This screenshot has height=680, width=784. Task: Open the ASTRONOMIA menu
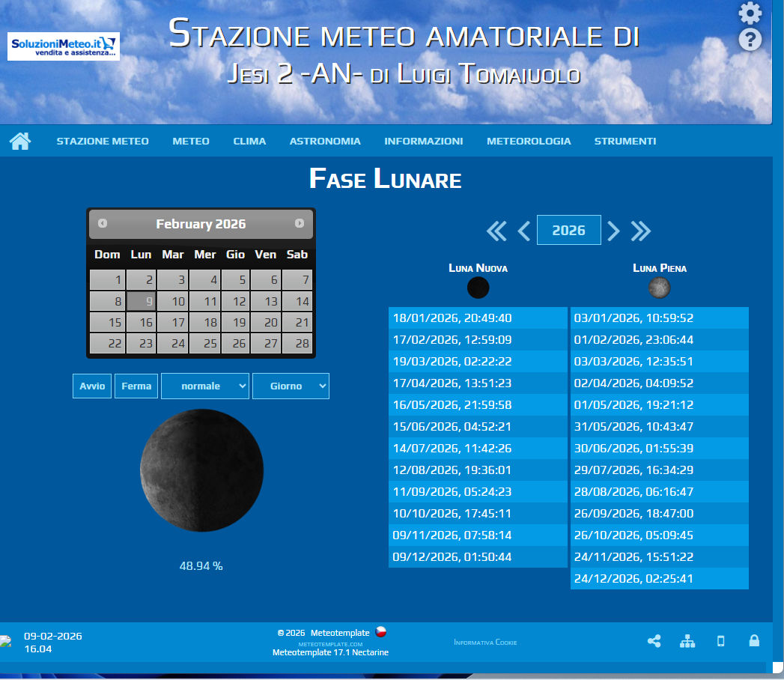[x=325, y=141]
